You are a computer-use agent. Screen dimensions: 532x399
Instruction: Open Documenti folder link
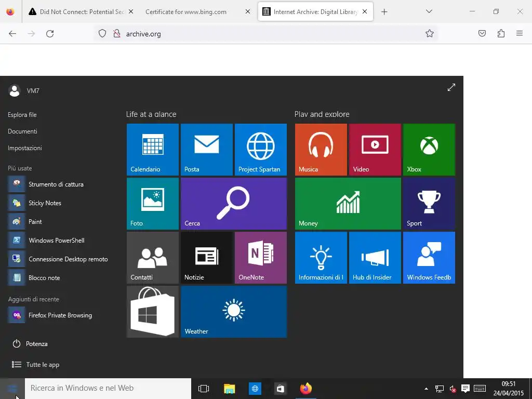[x=22, y=131]
